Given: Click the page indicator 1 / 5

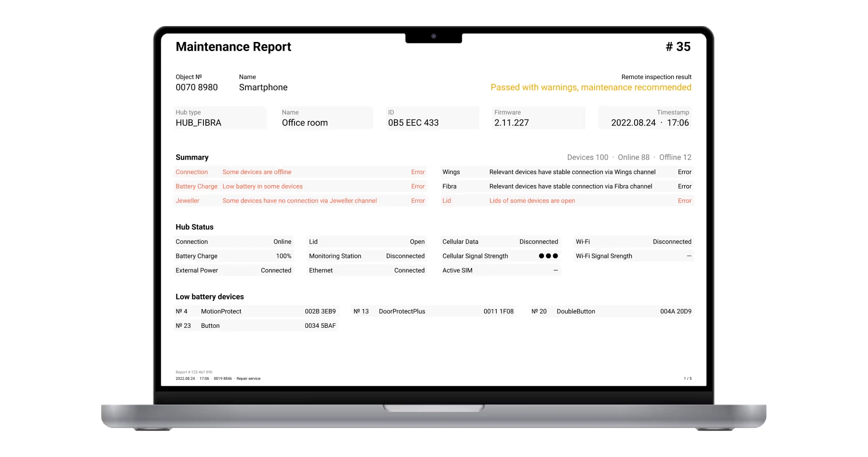Looking at the screenshot, I should (x=687, y=378).
